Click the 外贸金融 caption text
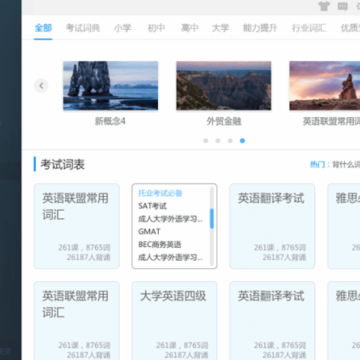Screen dimensions: 360x360 click(x=224, y=121)
